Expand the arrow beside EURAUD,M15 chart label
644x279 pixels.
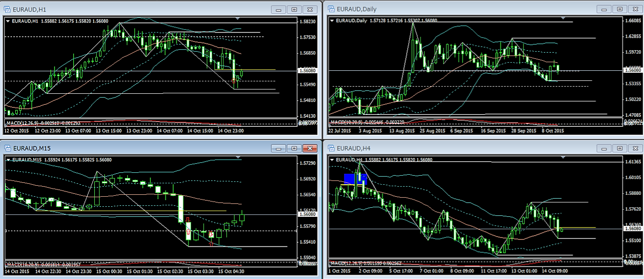8,159
